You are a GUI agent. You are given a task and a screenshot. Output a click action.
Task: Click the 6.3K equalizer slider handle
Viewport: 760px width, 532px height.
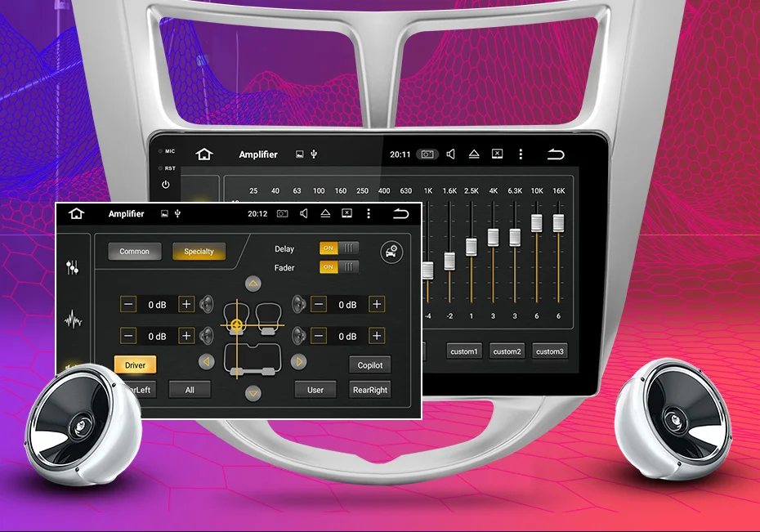coord(515,238)
